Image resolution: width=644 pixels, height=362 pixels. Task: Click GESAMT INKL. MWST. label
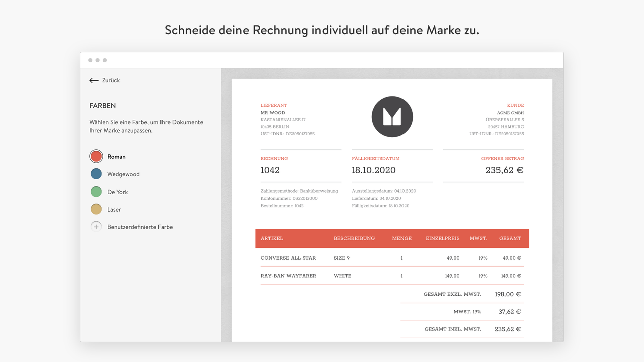pos(453,329)
